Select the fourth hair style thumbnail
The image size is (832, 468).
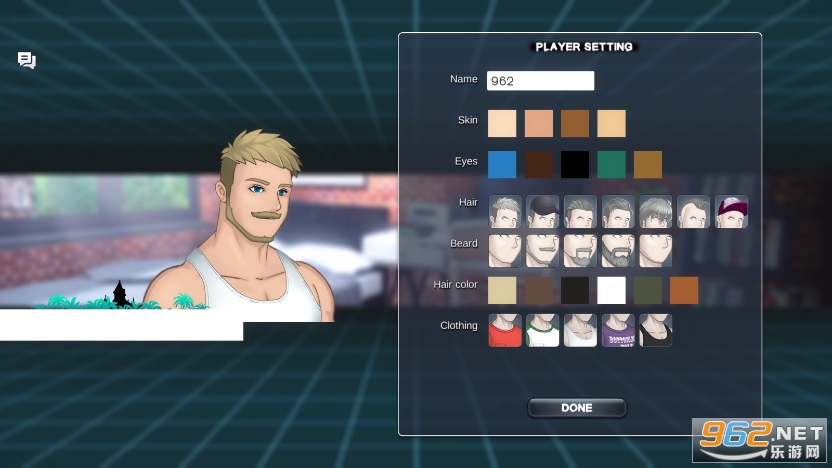(618, 212)
